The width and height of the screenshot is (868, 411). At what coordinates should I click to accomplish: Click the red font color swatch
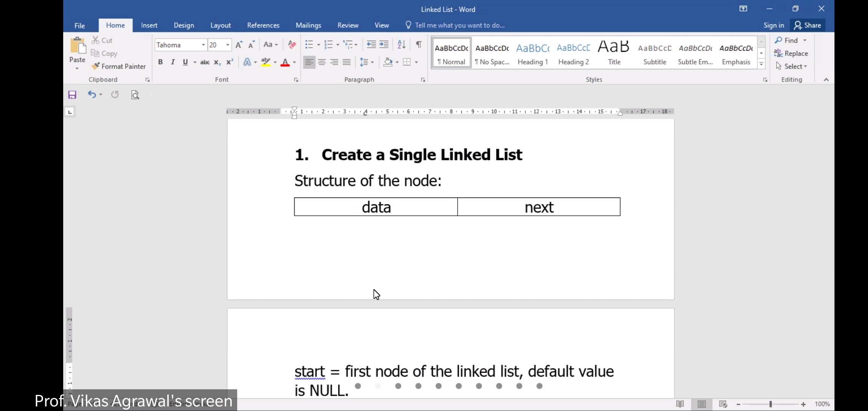tap(285, 62)
